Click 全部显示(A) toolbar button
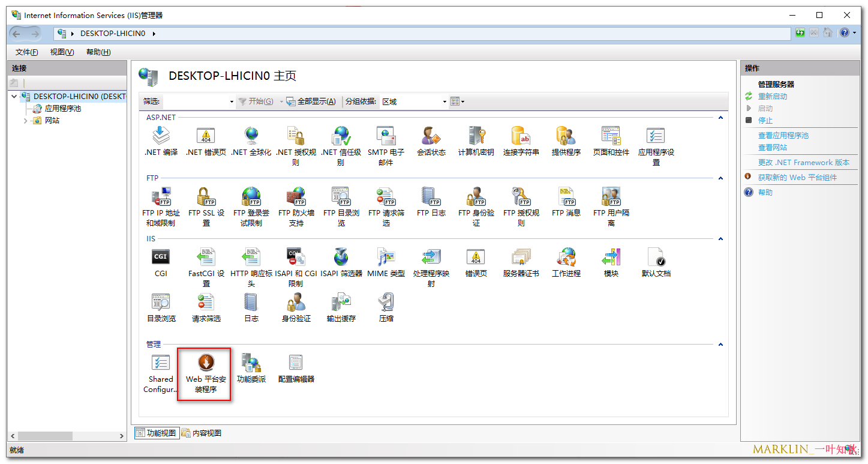 (311, 101)
